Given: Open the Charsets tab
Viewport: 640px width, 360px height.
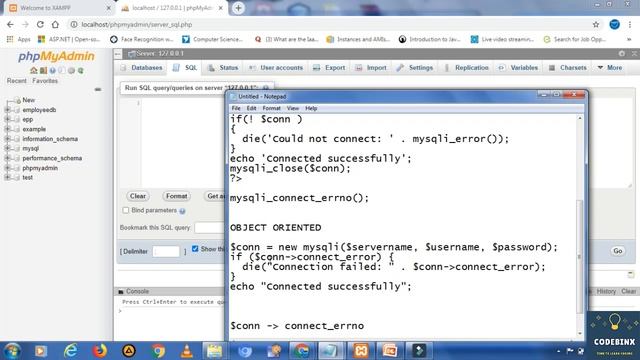Looking at the screenshot, I should tap(568, 68).
